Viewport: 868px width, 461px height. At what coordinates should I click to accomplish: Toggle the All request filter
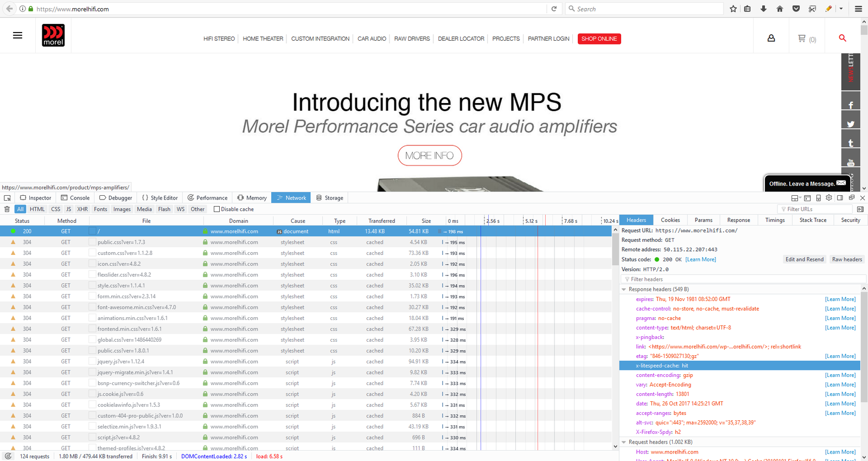tap(21, 209)
